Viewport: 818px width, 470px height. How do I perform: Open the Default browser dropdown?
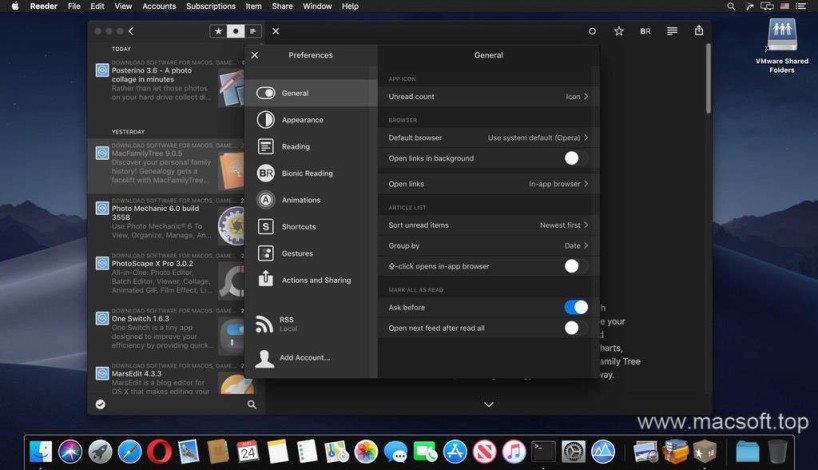[x=537, y=137]
